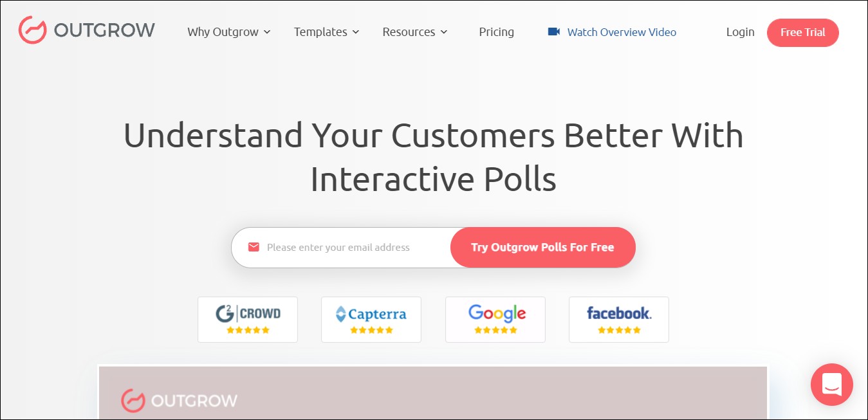Expand the Templates dropdown menu
Image resolution: width=868 pixels, height=420 pixels.
327,32
